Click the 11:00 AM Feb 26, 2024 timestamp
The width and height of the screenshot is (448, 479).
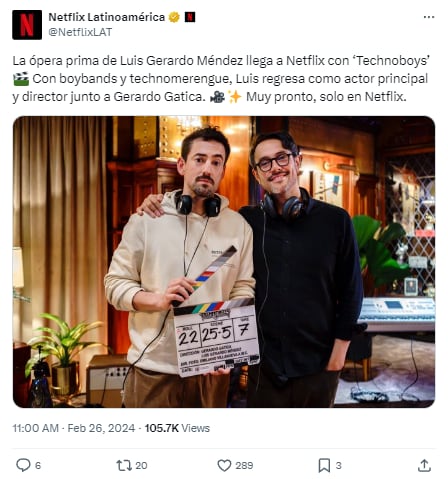pos(74,428)
